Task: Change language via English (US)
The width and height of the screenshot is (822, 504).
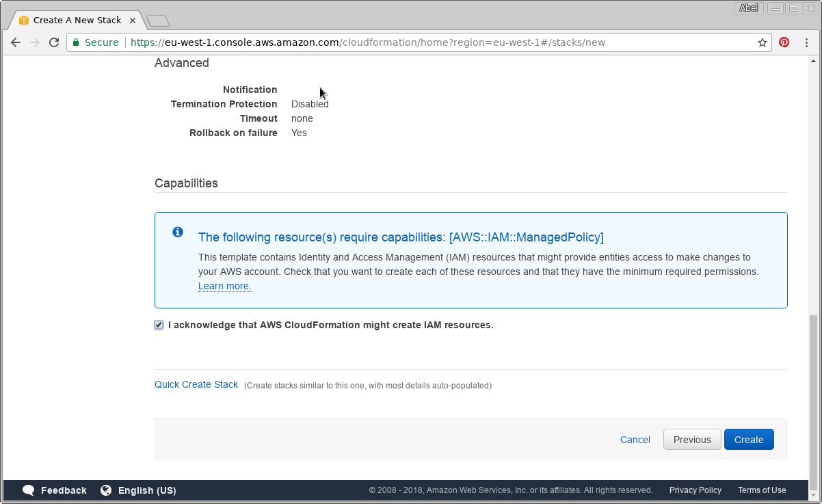Action: [x=147, y=490]
